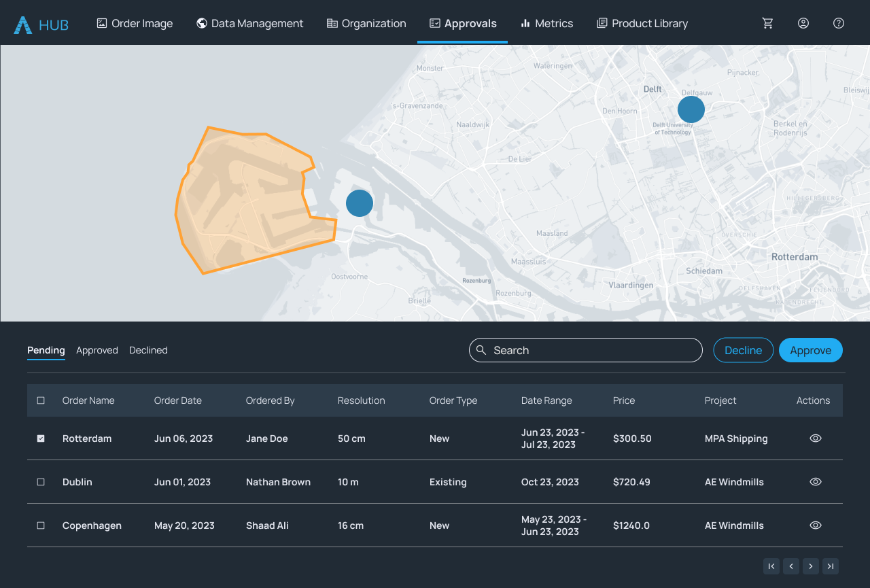This screenshot has width=870, height=588.
Task: Open the Product Library via its library icon
Action: (x=602, y=22)
